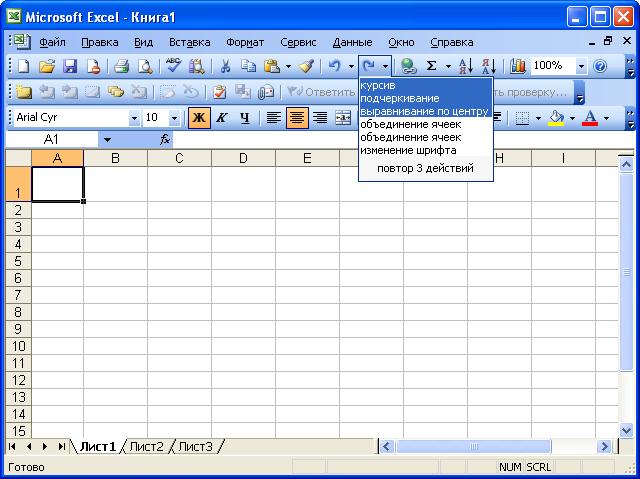Apply the red font color A

coord(590,118)
